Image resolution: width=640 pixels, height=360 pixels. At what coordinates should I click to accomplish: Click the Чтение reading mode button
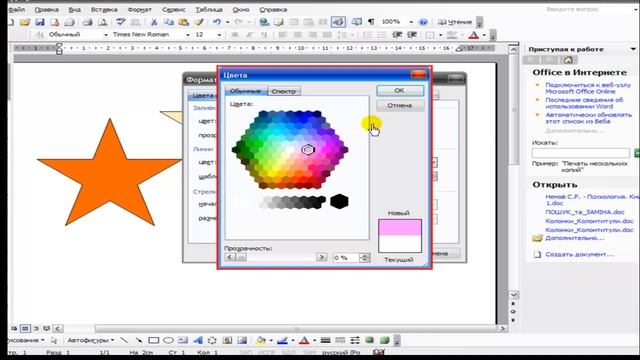455,22
